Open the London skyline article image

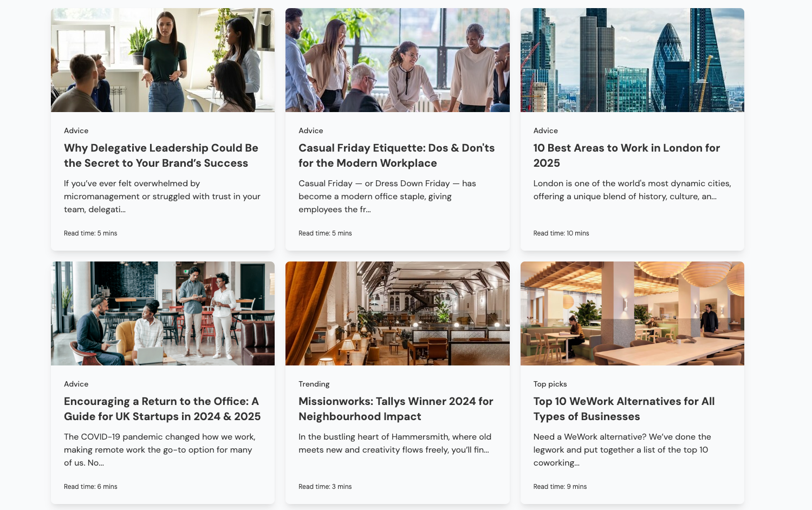632,60
